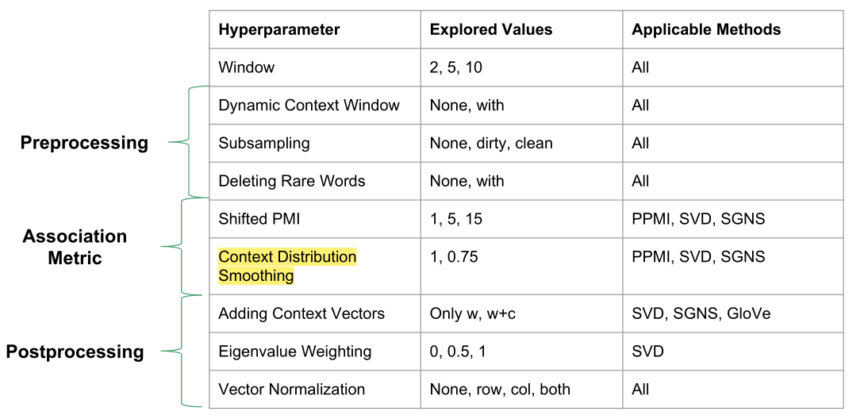This screenshot has height=415, width=868.
Task: Click the Dynamic Context Window cell
Action: 309,106
